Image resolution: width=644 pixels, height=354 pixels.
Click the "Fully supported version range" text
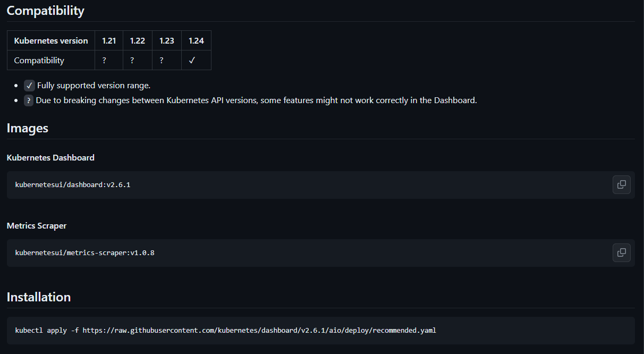tap(94, 86)
